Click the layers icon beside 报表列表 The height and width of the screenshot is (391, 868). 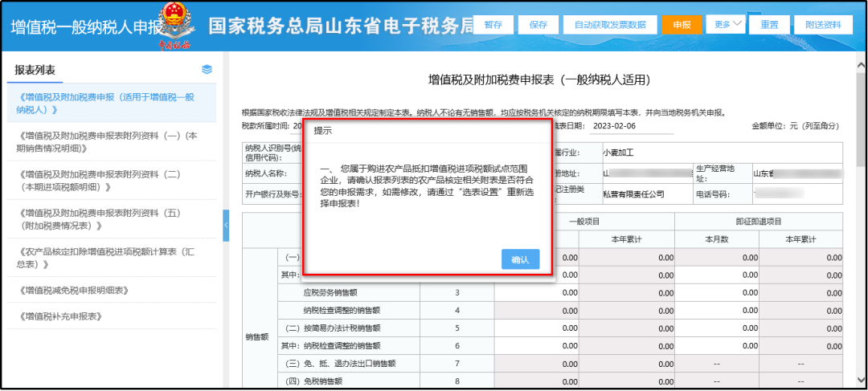pyautogui.click(x=207, y=70)
